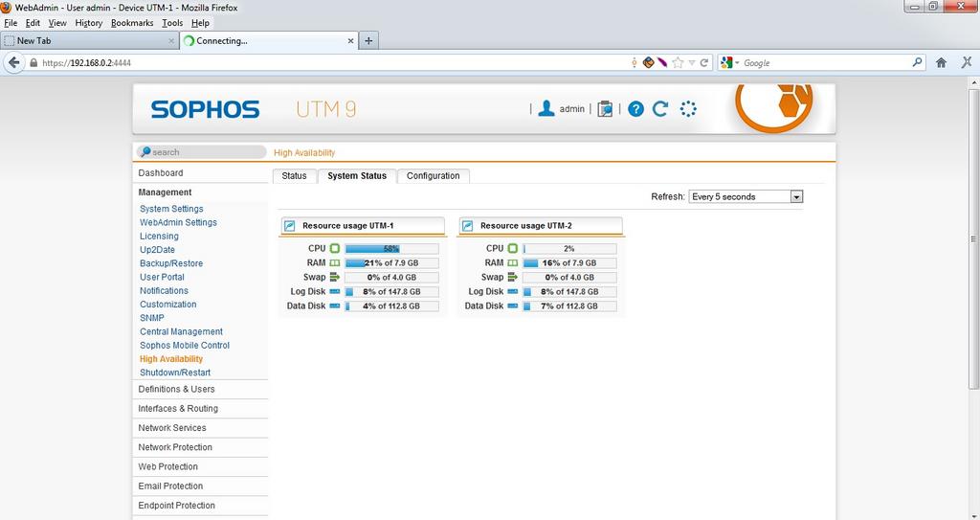The height and width of the screenshot is (520, 980).
Task: Click the UTM-2 Swap icon
Action: coord(513,277)
